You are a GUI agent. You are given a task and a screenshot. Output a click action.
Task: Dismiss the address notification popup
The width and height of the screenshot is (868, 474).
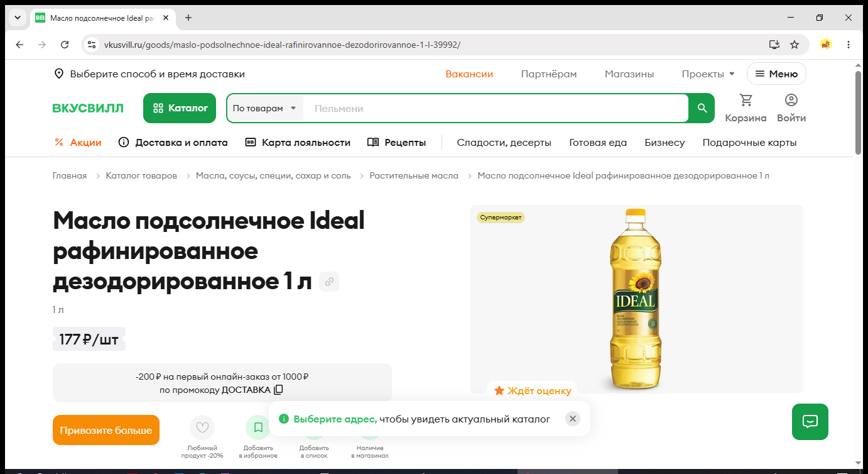pos(572,419)
